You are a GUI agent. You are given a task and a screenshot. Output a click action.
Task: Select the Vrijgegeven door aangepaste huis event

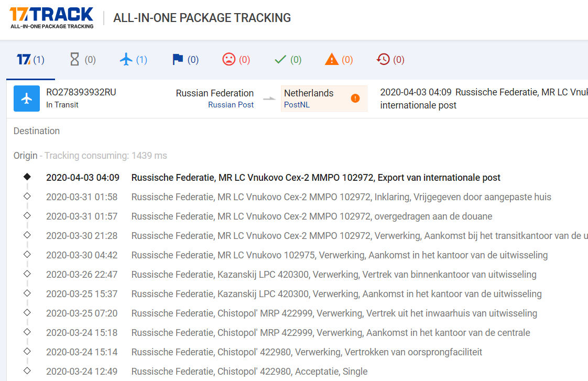tap(341, 197)
